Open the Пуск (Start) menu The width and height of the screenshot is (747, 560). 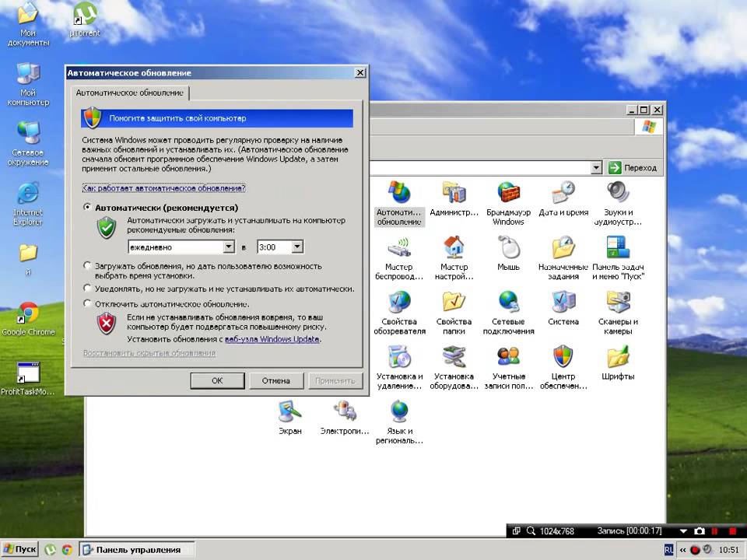tap(20, 550)
